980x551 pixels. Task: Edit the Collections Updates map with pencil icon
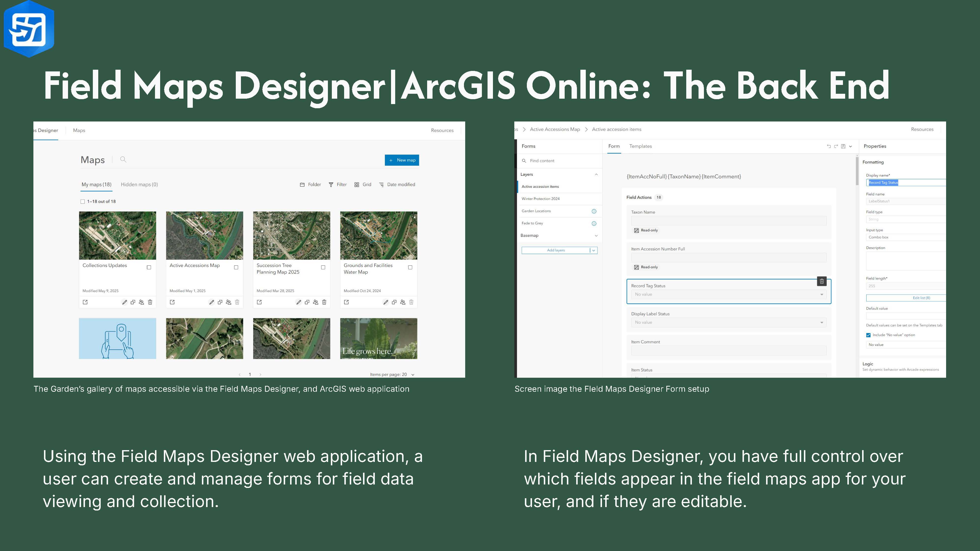124,302
